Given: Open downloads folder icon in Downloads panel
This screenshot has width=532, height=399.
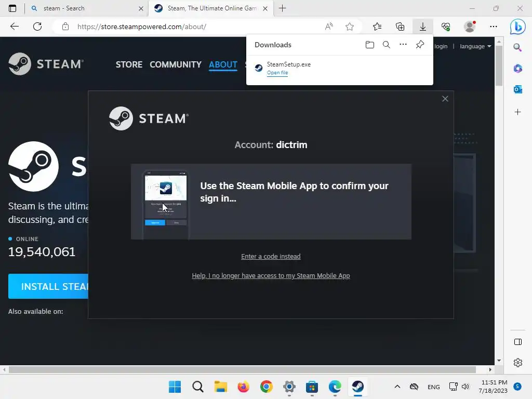Looking at the screenshot, I should tap(370, 45).
